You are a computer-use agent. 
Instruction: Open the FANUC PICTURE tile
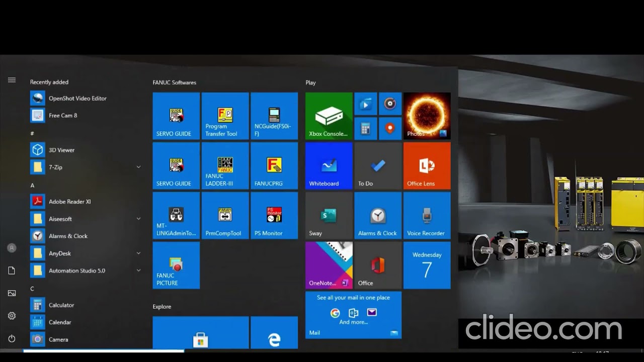176,265
